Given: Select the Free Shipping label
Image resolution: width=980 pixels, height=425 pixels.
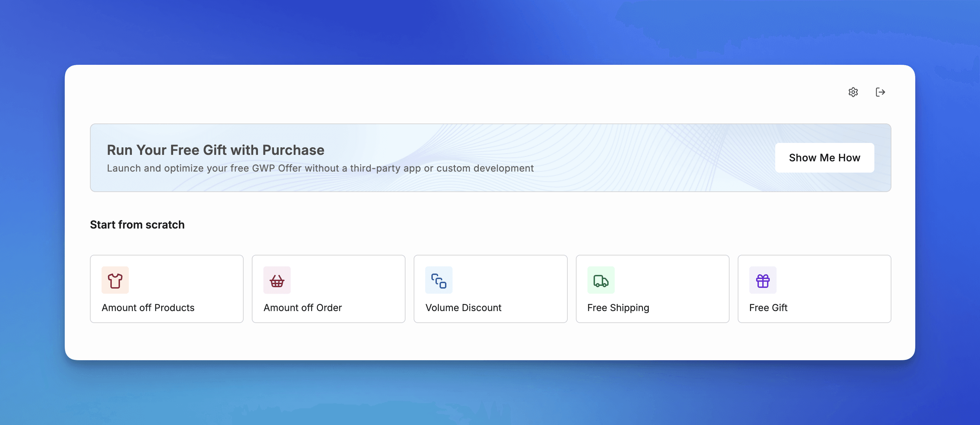Looking at the screenshot, I should (618, 308).
